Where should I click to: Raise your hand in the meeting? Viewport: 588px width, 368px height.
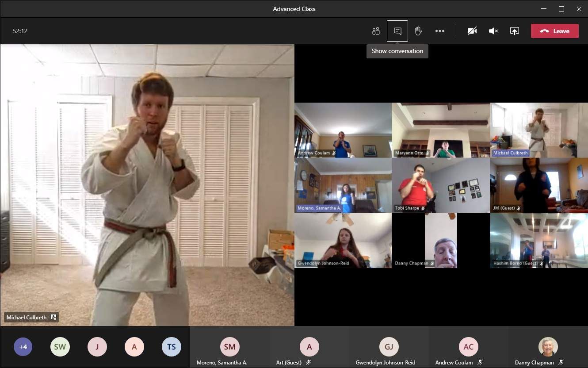click(418, 31)
